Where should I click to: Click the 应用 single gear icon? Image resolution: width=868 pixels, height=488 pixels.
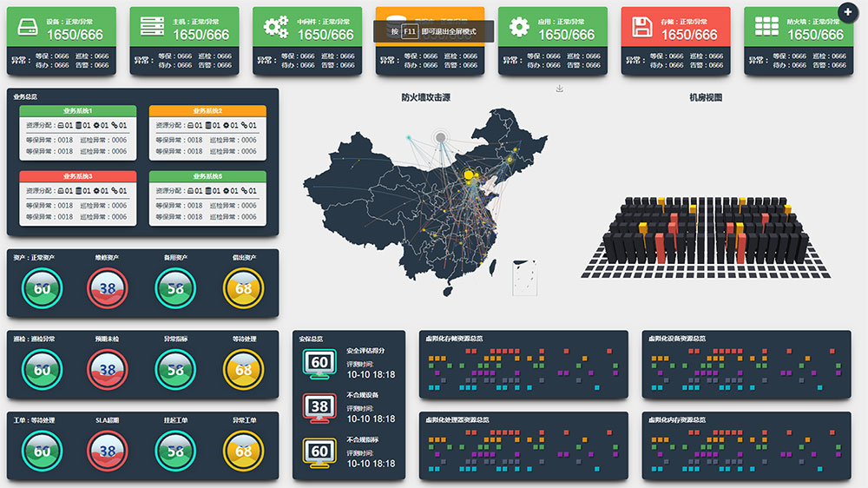pos(519,28)
